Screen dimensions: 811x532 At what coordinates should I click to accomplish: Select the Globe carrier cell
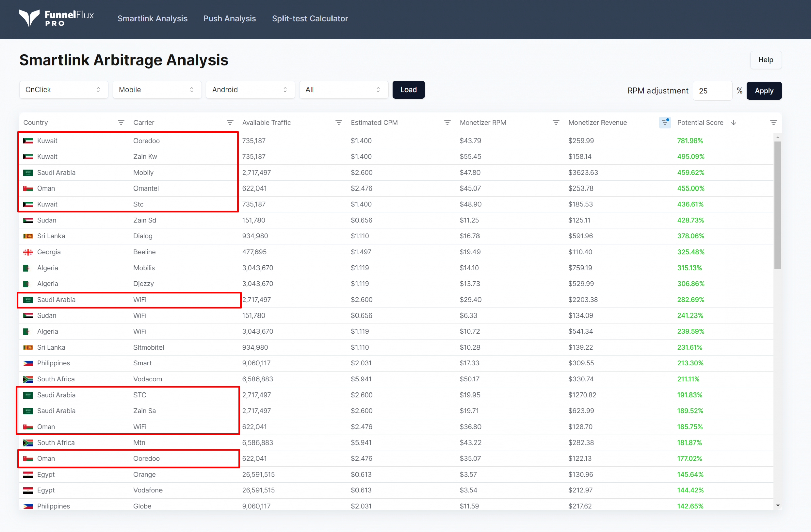tap(142, 506)
